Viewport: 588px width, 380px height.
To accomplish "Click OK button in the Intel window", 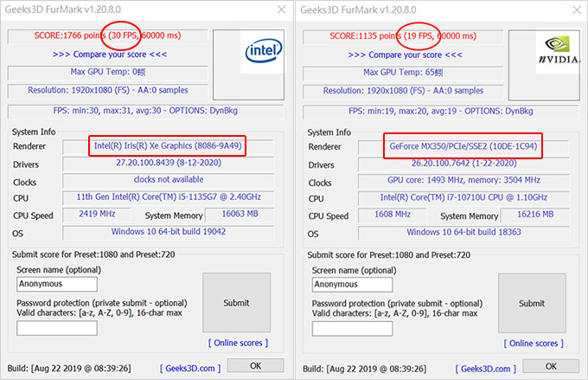I will point(255,366).
